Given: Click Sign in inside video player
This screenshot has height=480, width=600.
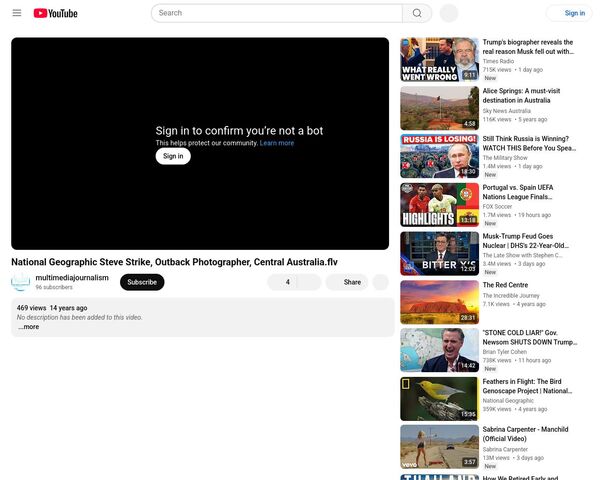Looking at the screenshot, I should 173,156.
